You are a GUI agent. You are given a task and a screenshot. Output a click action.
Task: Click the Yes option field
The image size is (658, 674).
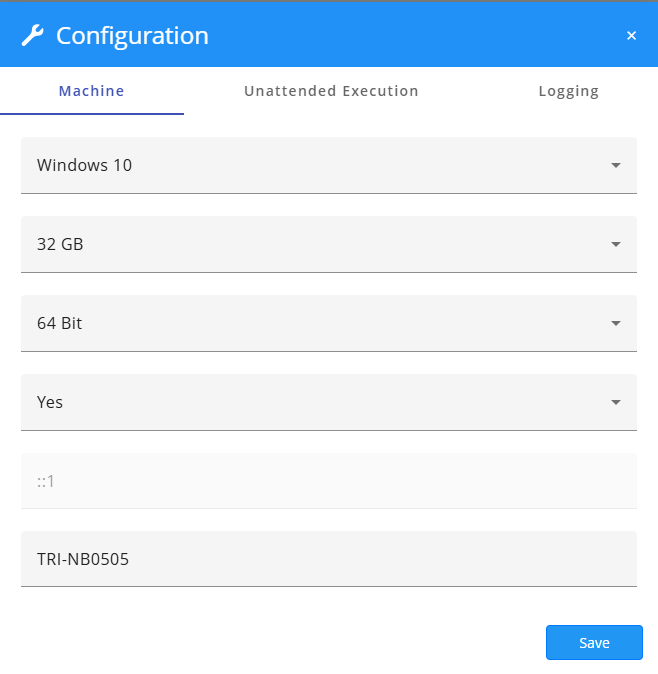pyautogui.click(x=50, y=402)
